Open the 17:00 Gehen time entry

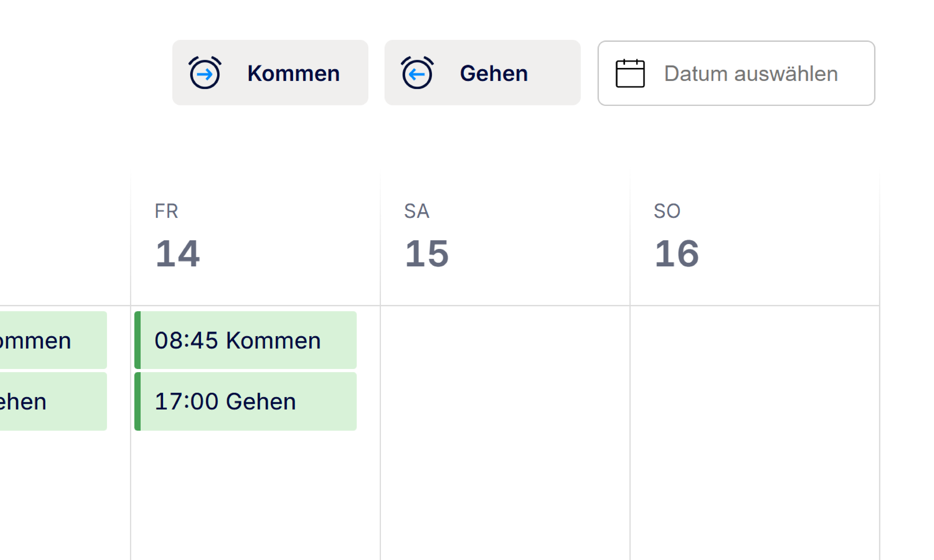(x=245, y=401)
